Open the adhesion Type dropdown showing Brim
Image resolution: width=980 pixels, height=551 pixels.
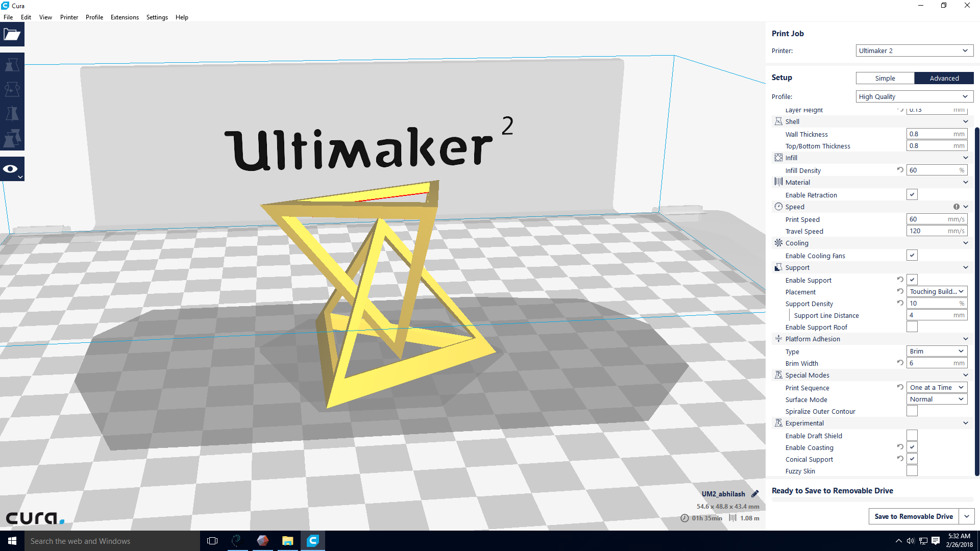(x=937, y=351)
